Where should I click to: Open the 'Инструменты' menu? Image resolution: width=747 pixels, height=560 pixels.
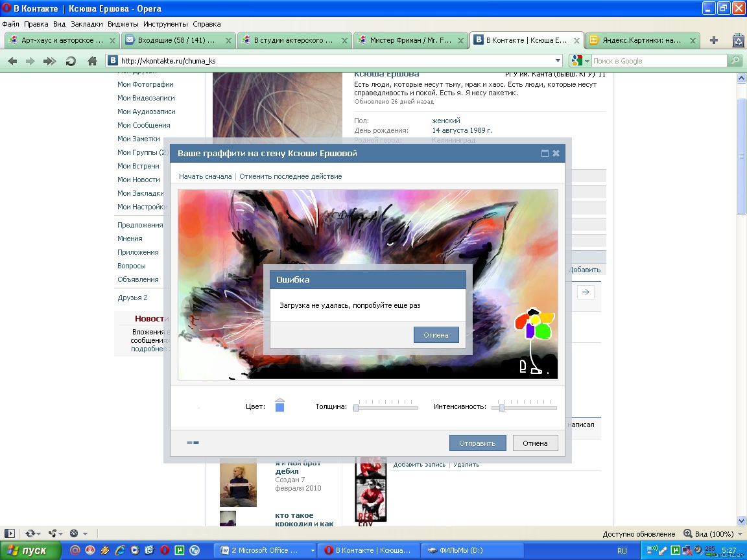[165, 24]
